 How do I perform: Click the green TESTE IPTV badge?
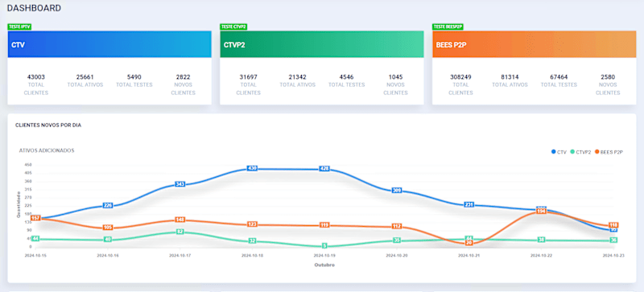[x=19, y=27]
